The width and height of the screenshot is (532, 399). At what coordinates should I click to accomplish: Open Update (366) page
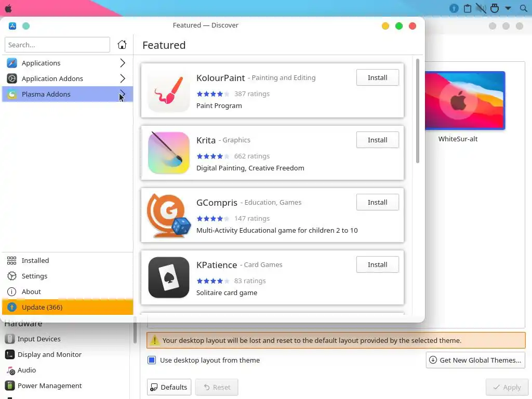pyautogui.click(x=67, y=307)
